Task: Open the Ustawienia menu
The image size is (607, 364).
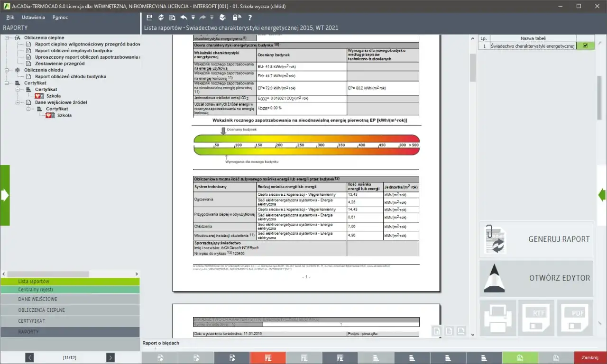Action: (x=33, y=18)
